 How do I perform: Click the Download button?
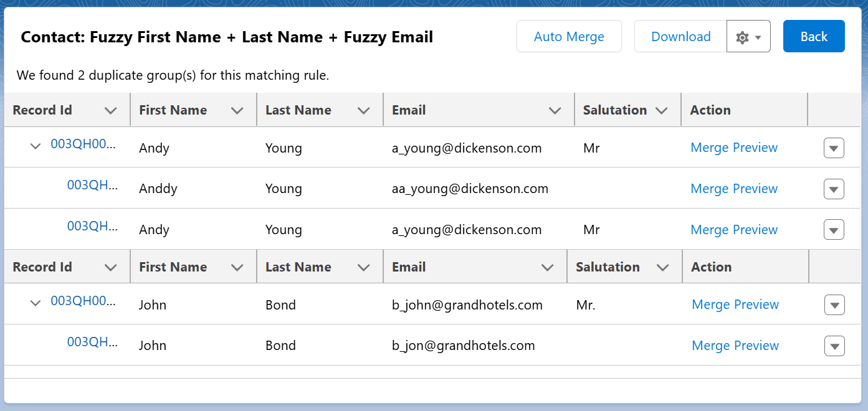pyautogui.click(x=680, y=37)
